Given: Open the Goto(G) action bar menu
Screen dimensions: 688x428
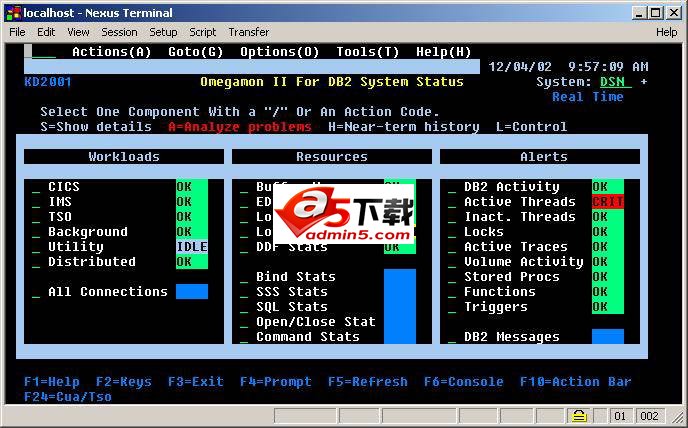Looking at the screenshot, I should pyautogui.click(x=195, y=52).
